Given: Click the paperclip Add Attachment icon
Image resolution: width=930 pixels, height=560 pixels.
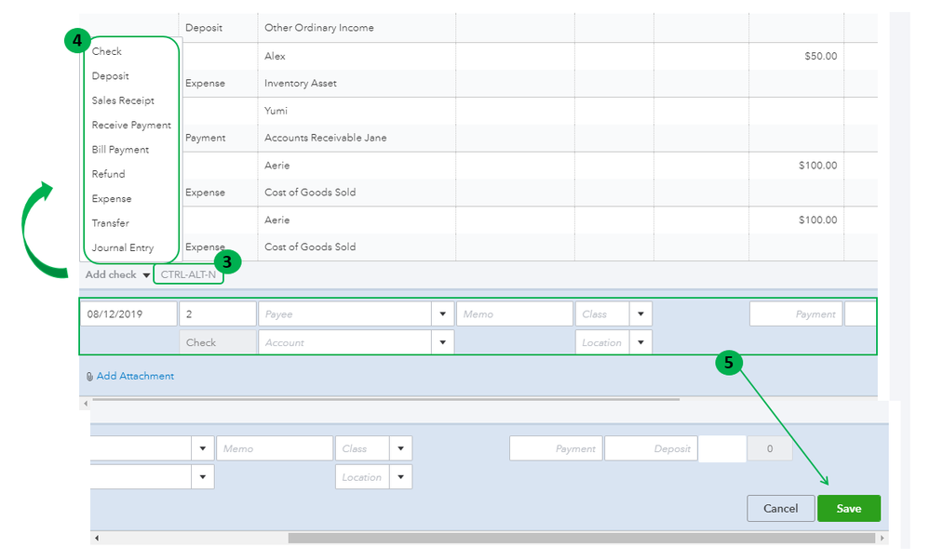Looking at the screenshot, I should [x=89, y=377].
